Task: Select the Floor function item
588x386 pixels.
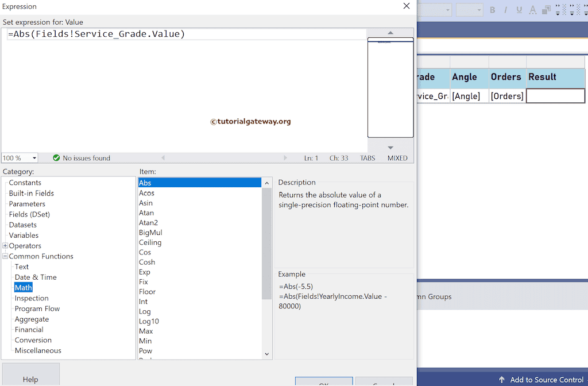Action: 199,291
